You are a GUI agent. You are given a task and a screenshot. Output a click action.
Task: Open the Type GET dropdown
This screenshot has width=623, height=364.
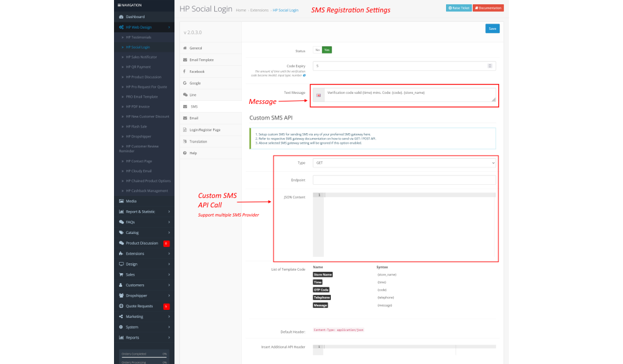click(404, 163)
